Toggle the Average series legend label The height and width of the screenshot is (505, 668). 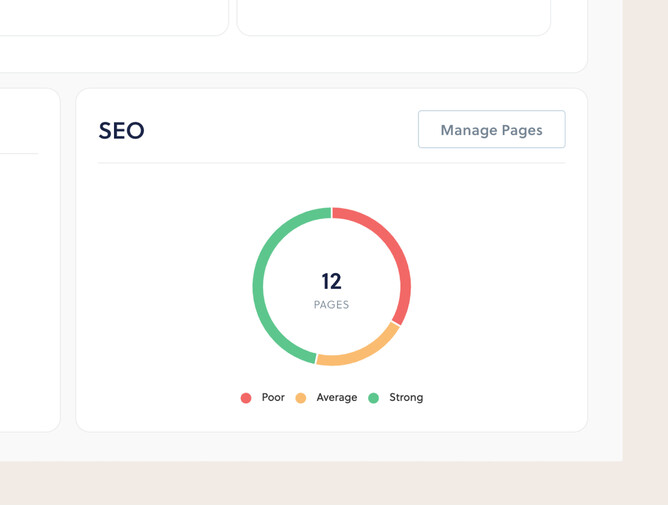click(x=336, y=397)
